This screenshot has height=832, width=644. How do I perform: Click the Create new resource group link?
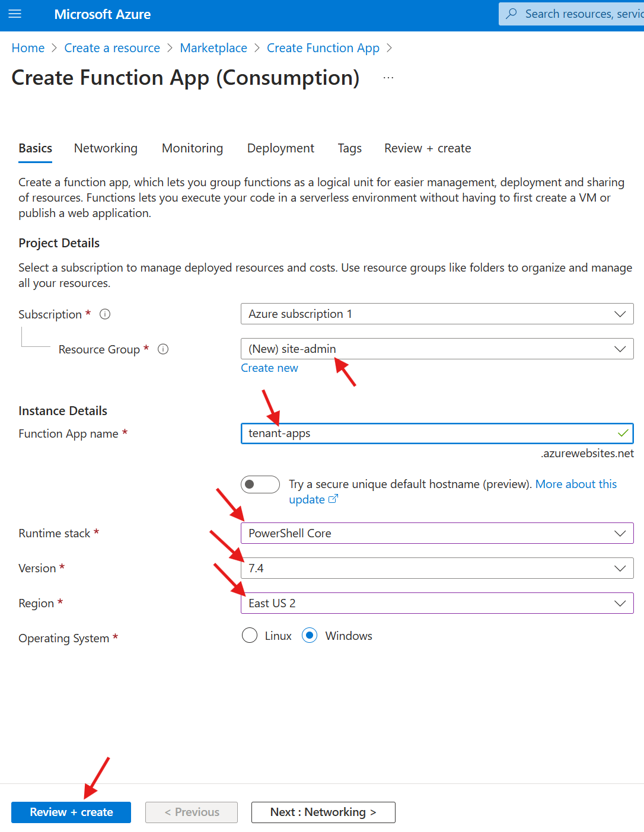tap(269, 368)
